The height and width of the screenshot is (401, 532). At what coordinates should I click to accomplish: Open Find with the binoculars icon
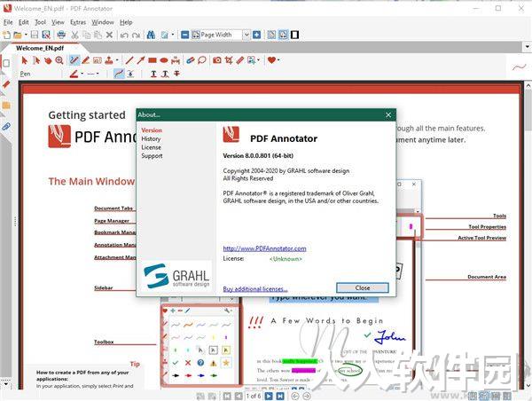click(x=151, y=35)
